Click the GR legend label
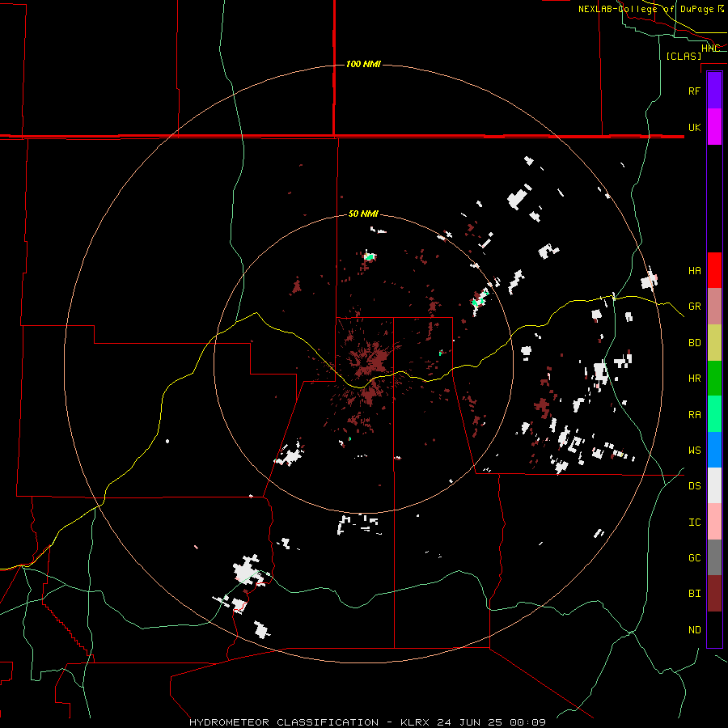This screenshot has height=728, width=728. pyautogui.click(x=695, y=307)
